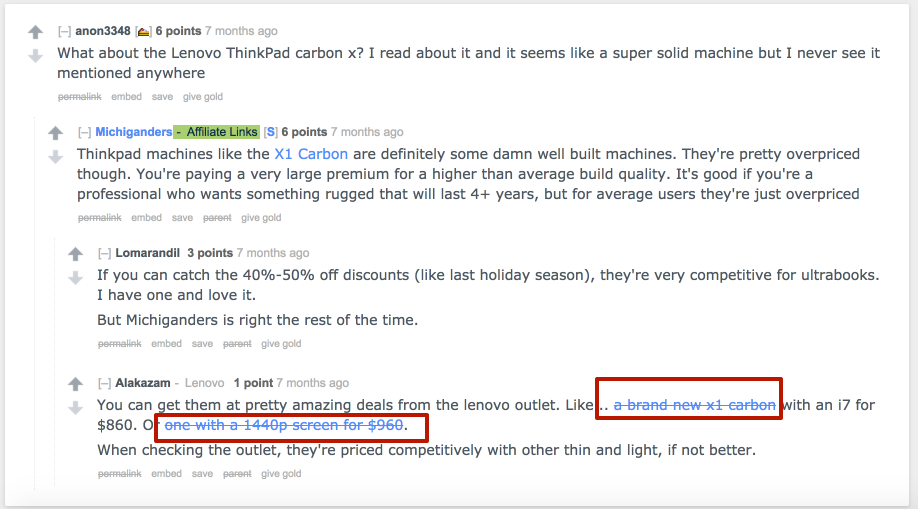Open 'a brand new x1 carbon' link

point(694,405)
